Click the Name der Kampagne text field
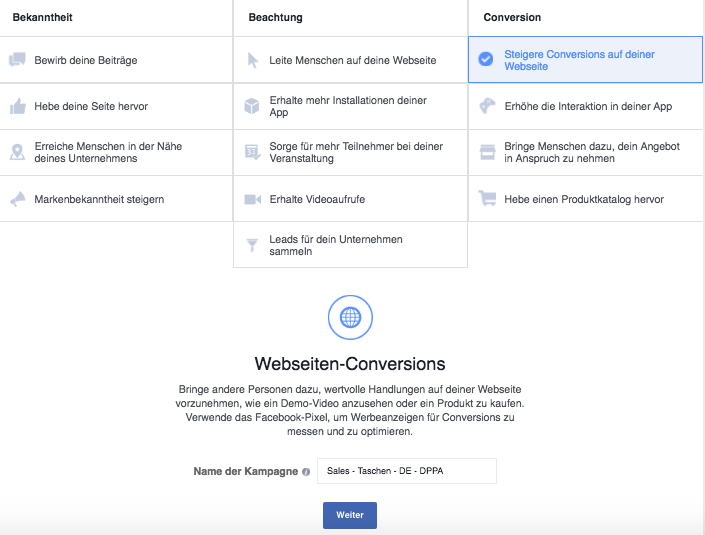 tap(407, 471)
